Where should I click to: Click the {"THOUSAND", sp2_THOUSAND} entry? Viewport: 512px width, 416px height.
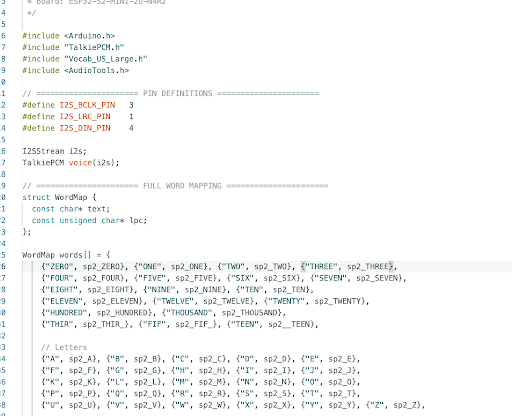[222, 313]
